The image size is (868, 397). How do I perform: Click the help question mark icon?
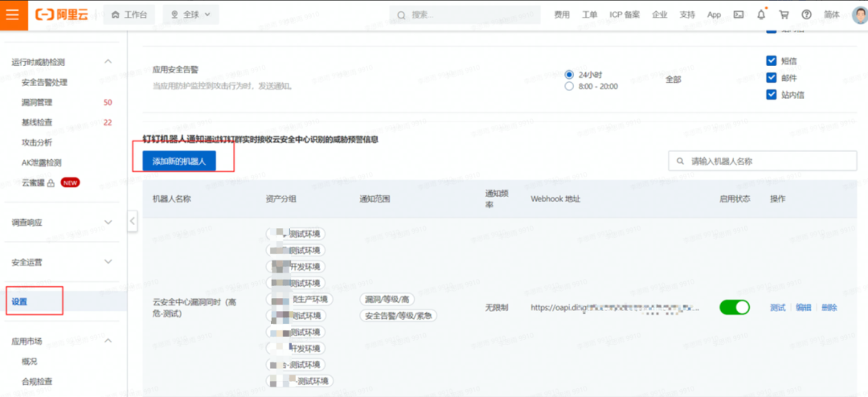[806, 14]
